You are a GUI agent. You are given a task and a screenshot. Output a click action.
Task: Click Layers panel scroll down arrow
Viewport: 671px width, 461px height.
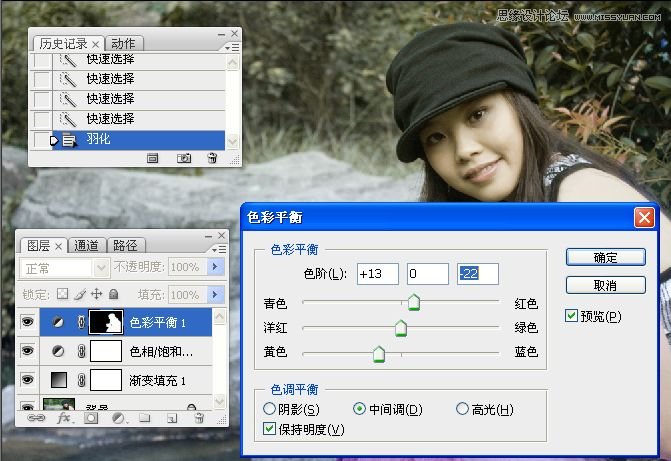(x=220, y=401)
